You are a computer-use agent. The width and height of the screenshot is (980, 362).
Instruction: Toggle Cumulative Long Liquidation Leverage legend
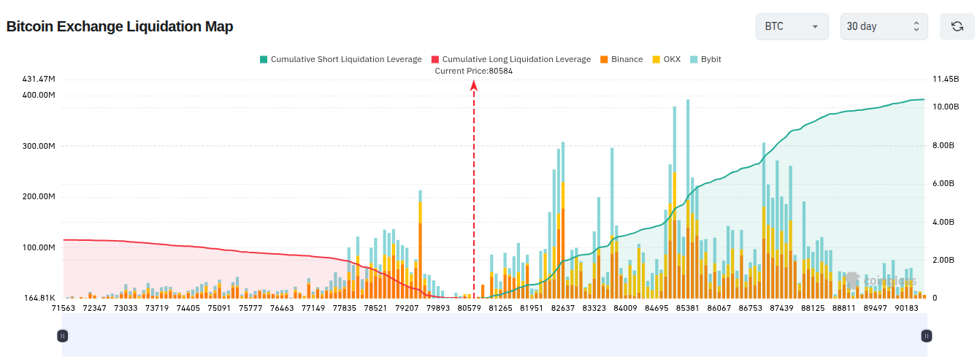[x=510, y=59]
